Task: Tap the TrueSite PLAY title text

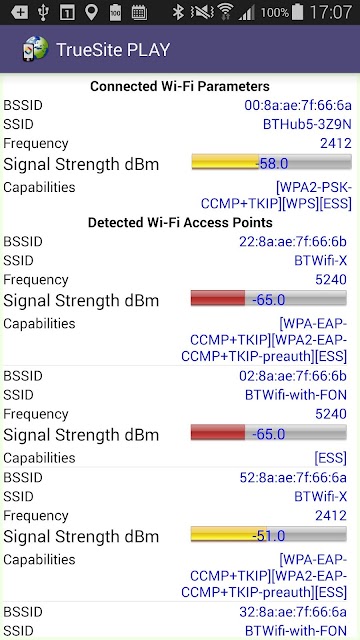Action: pyautogui.click(x=113, y=50)
